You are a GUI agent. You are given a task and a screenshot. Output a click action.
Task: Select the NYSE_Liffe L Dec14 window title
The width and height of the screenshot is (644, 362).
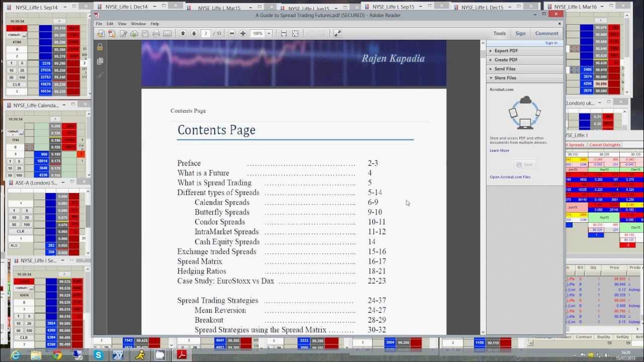click(127, 7)
